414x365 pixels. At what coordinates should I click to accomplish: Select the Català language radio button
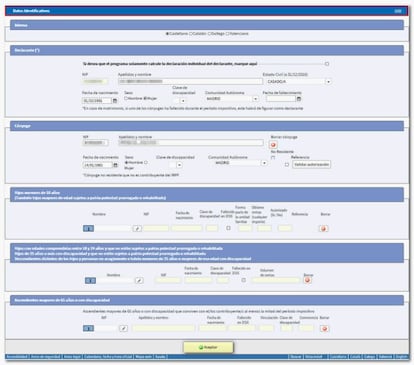click(x=191, y=34)
